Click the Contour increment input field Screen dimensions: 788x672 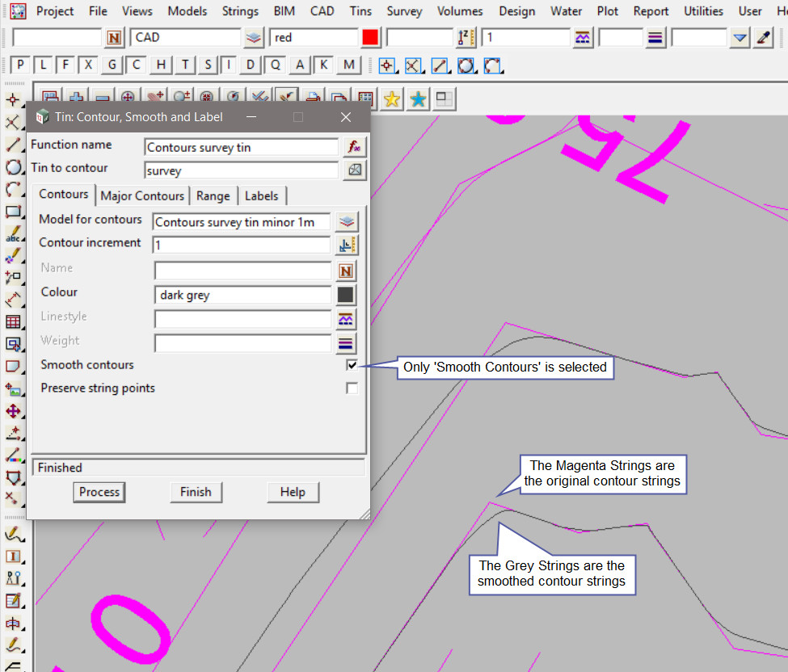pos(241,246)
